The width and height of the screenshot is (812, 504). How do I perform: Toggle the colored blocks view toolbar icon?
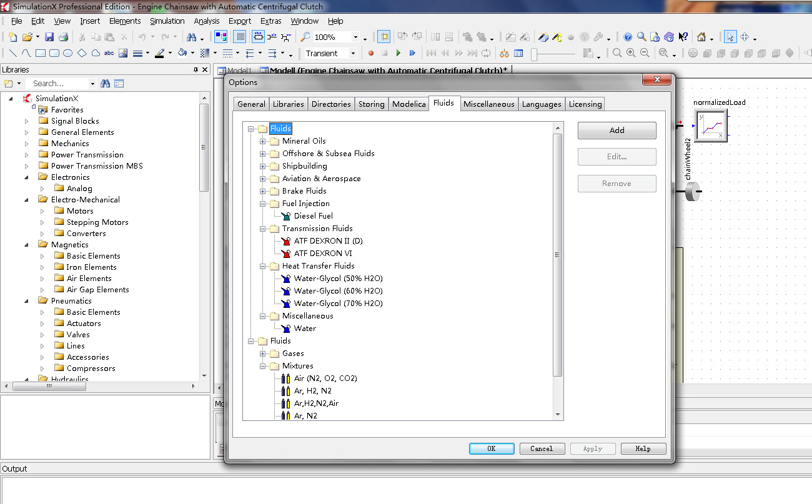(x=220, y=37)
